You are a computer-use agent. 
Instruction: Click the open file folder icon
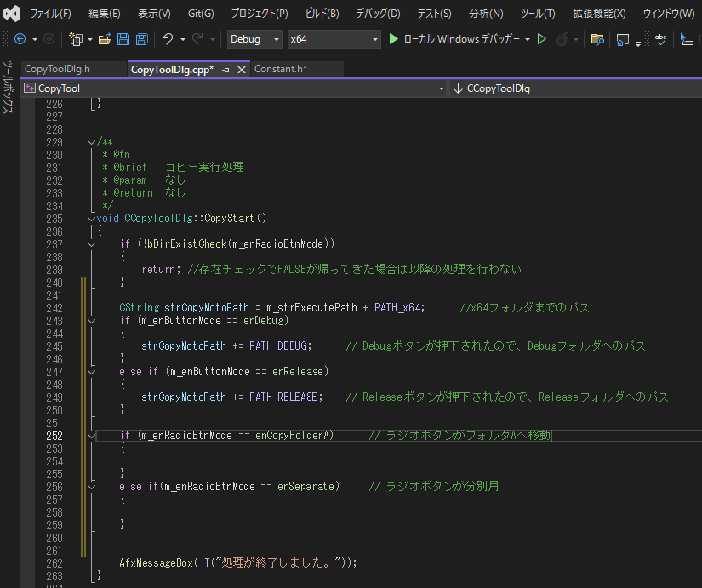pos(105,39)
